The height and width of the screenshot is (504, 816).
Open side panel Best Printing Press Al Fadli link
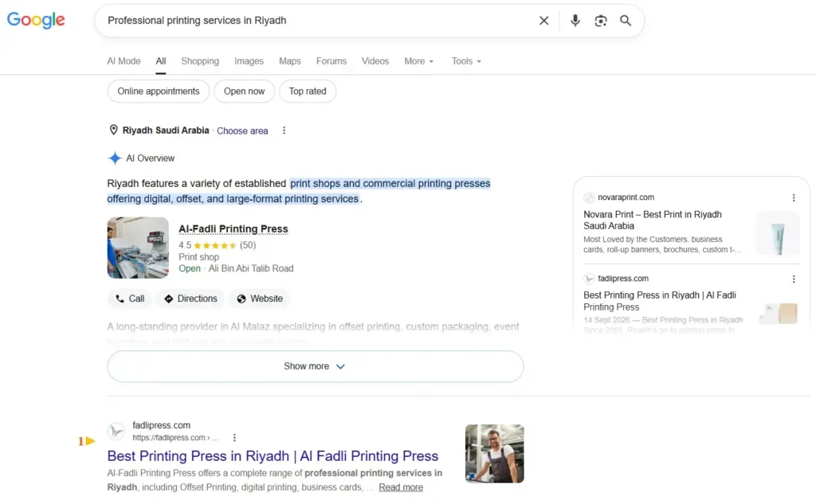point(660,301)
